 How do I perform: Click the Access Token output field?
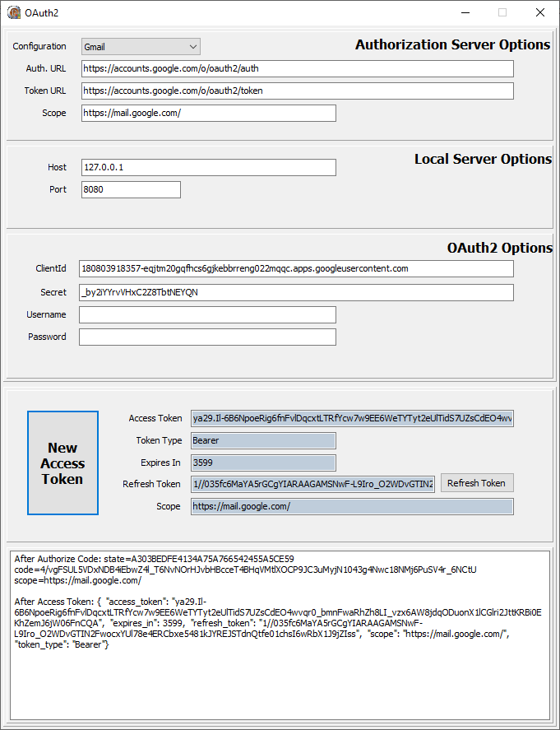[x=352, y=419]
